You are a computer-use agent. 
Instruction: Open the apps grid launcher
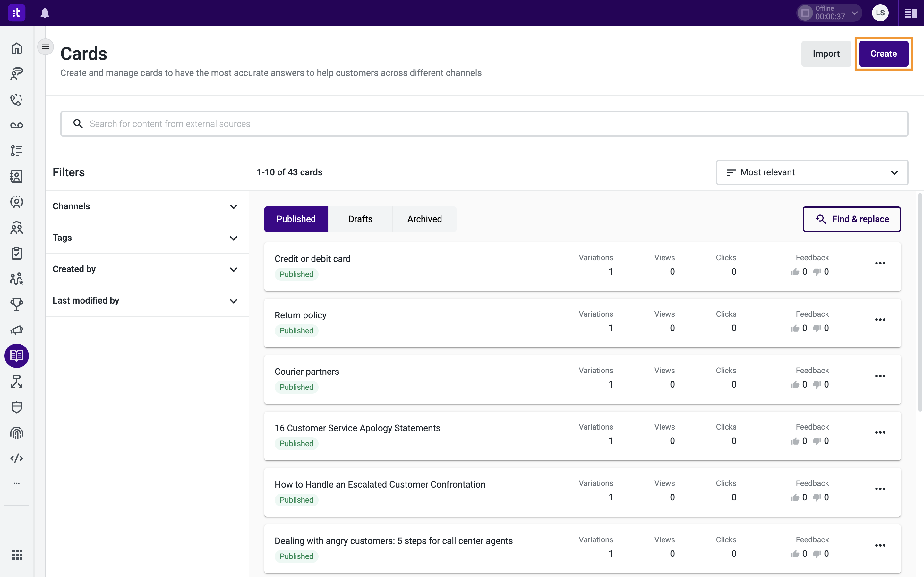point(17,555)
